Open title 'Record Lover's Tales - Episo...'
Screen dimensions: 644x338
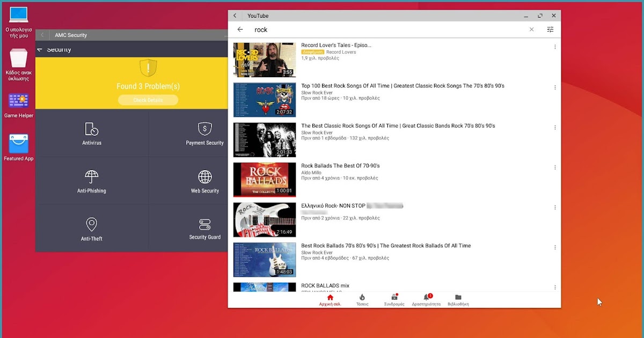tap(336, 46)
